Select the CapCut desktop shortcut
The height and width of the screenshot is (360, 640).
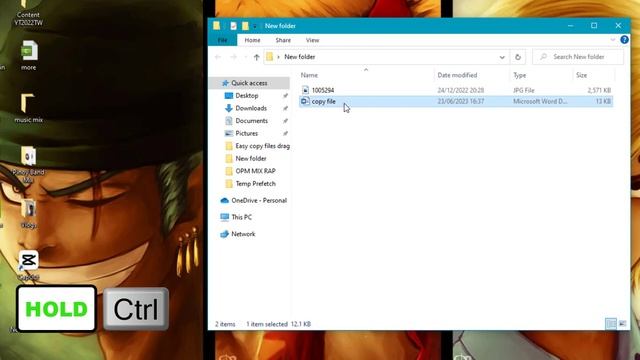click(x=29, y=265)
